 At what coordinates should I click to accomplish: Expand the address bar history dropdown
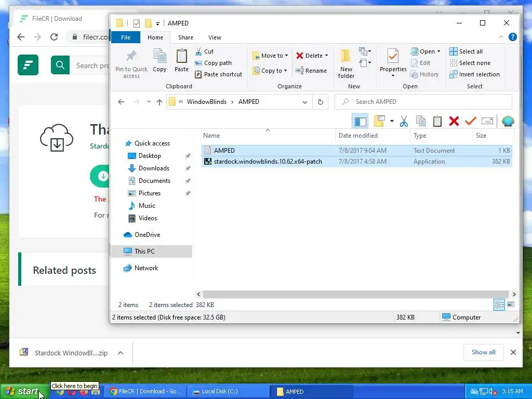coord(304,102)
